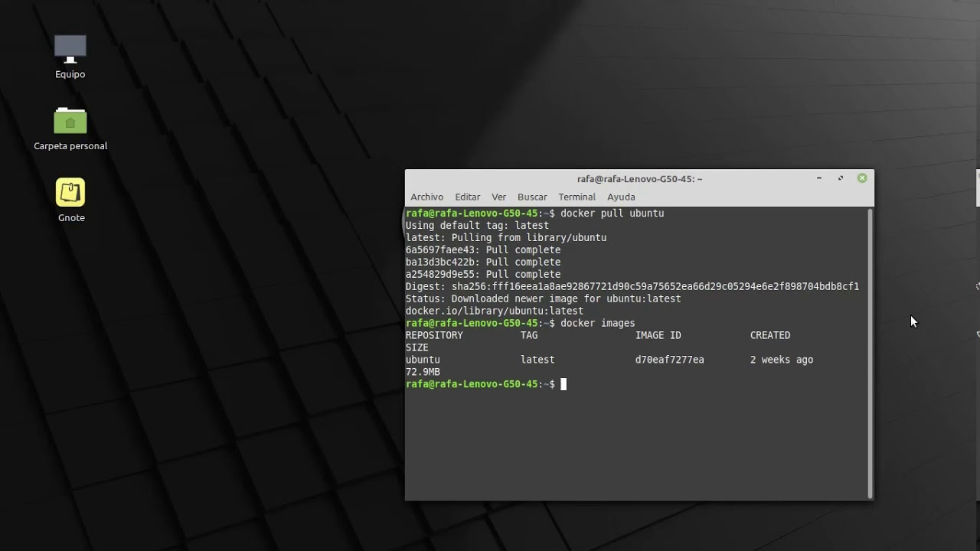
Task: Click the 'docker images' command text
Action: tap(598, 324)
